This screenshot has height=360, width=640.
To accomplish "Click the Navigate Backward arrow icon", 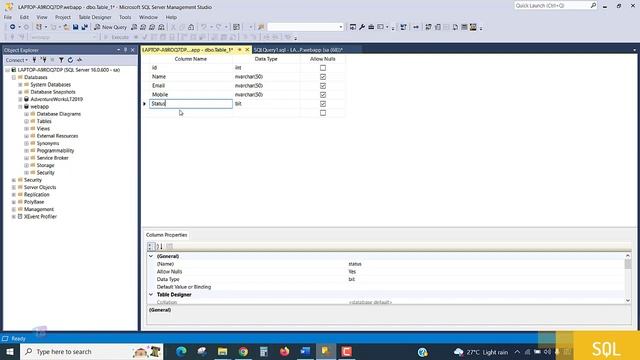I will [x=13, y=27].
